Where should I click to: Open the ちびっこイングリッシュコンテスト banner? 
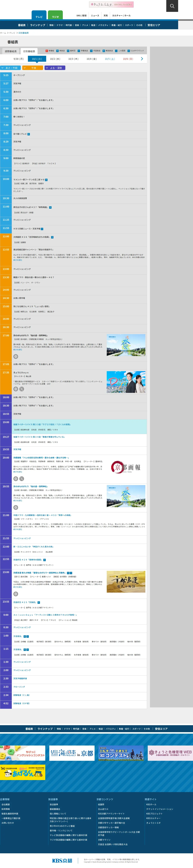click(x=23, y=753)
